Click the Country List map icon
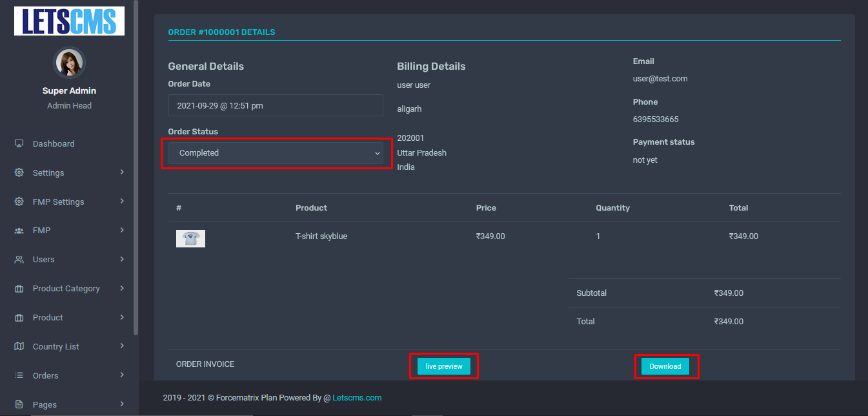868x416 pixels. coord(19,346)
